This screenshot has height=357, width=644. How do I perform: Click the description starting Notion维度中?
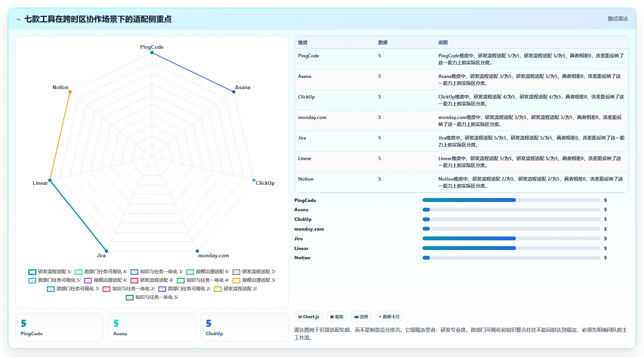point(530,183)
